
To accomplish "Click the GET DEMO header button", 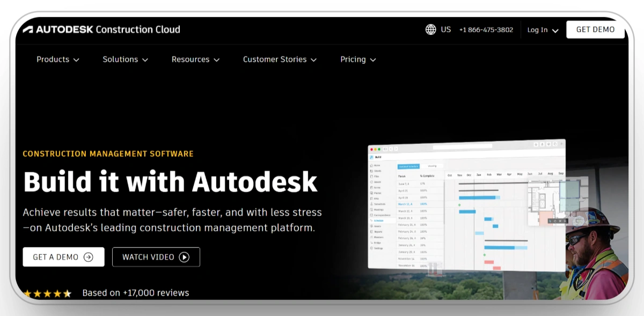I will [x=595, y=30].
